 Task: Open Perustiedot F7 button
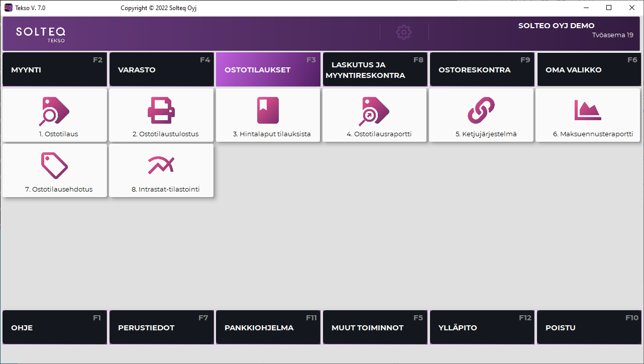point(161,327)
